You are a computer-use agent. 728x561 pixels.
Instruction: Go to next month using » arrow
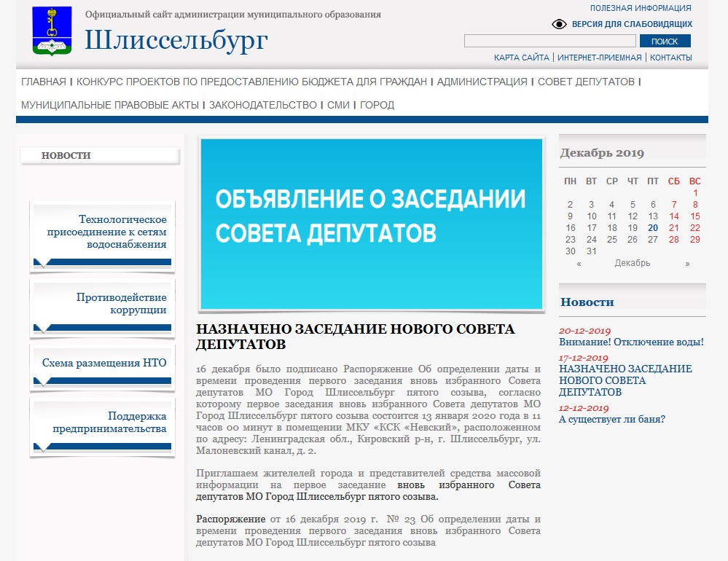pyautogui.click(x=687, y=264)
